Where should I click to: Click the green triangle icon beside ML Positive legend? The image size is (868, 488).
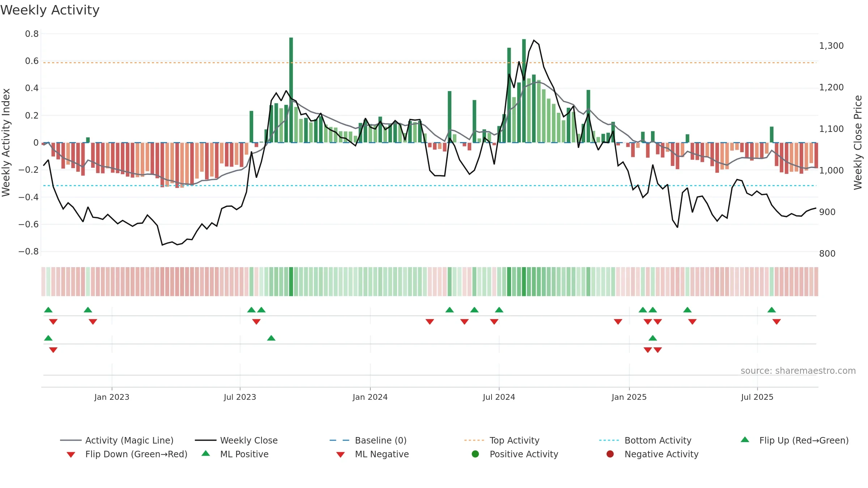[x=206, y=453]
